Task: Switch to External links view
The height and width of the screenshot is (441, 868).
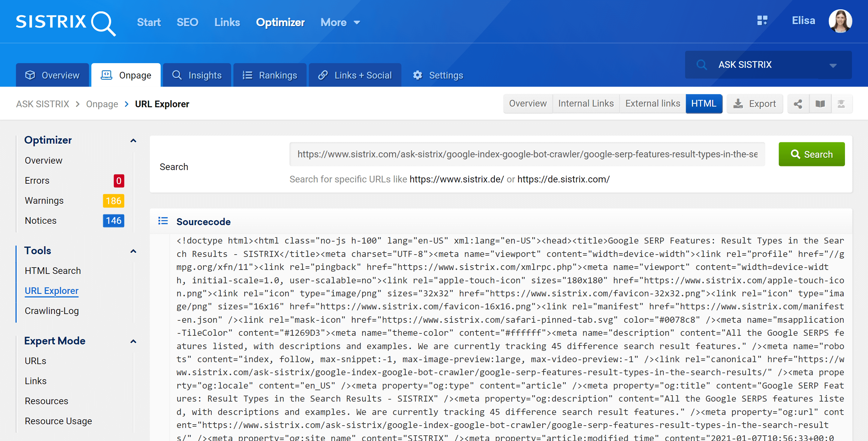Action: (x=652, y=103)
